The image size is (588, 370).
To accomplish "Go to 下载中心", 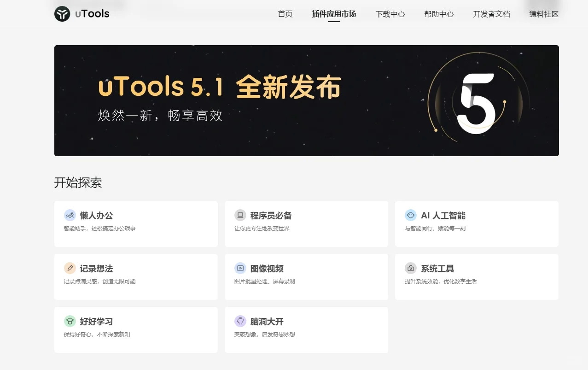I will (x=390, y=14).
